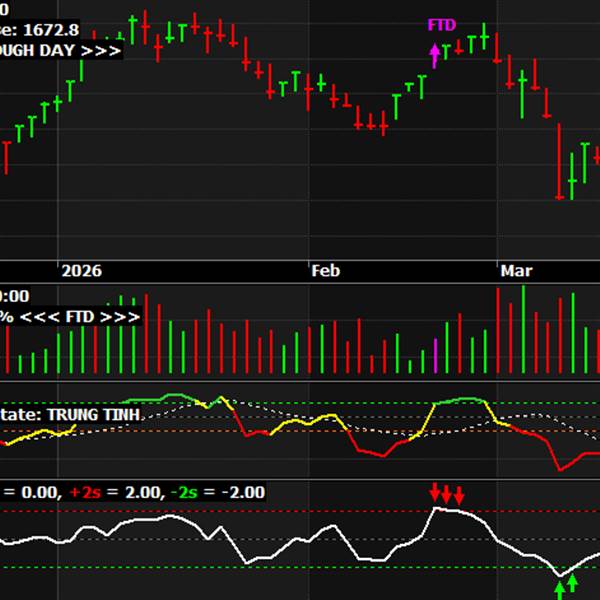Click the rightmost red down arrow in oscillator panel
The width and height of the screenshot is (600, 600).
458,494
